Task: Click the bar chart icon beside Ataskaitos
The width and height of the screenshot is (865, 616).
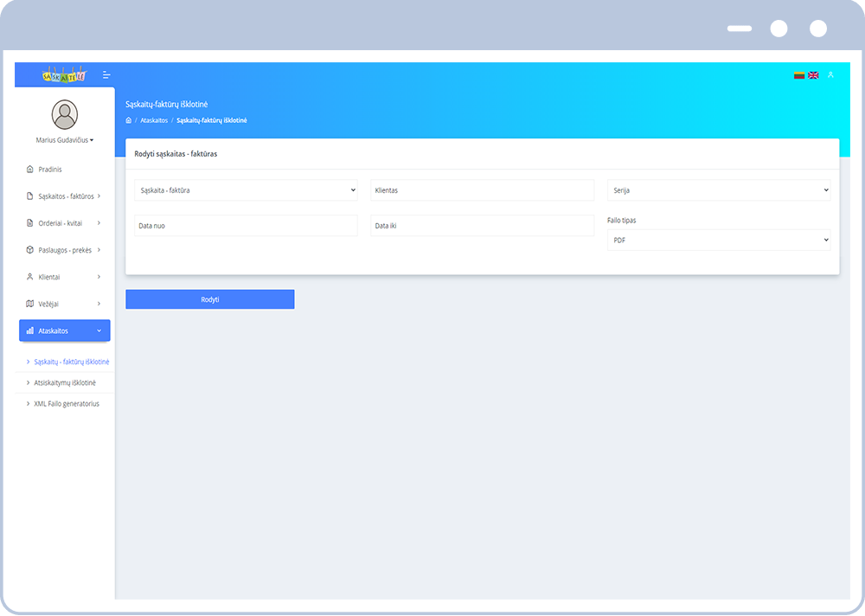Action: click(29, 330)
